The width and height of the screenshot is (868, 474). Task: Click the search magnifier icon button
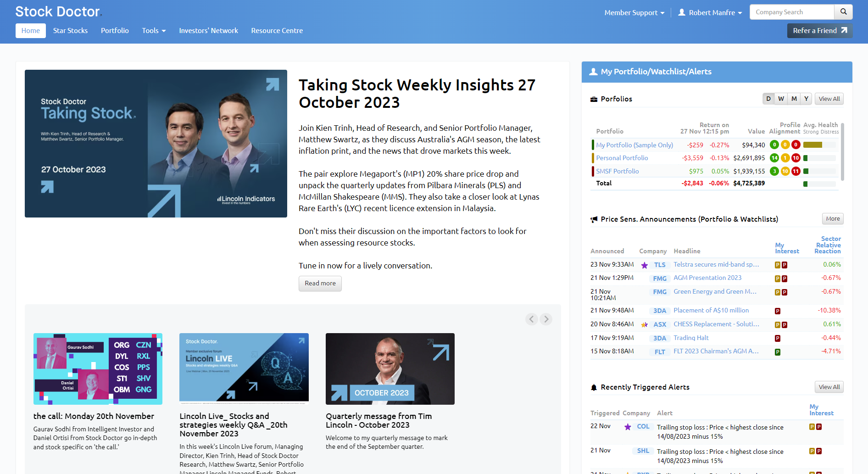(843, 12)
